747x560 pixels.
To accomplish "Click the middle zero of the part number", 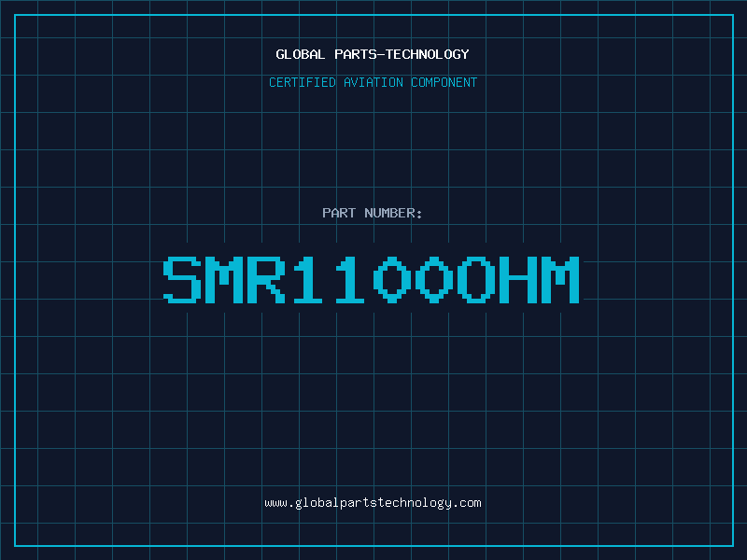I will [434, 279].
